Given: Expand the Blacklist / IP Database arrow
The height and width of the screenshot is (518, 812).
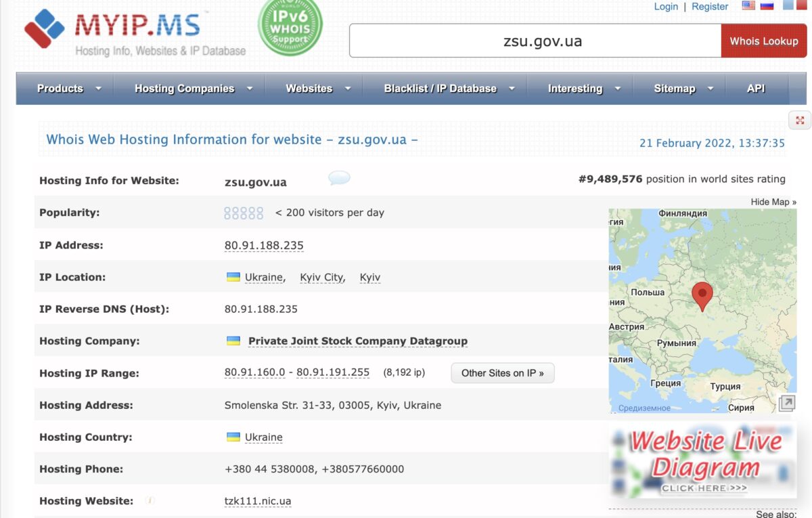Looking at the screenshot, I should point(512,88).
